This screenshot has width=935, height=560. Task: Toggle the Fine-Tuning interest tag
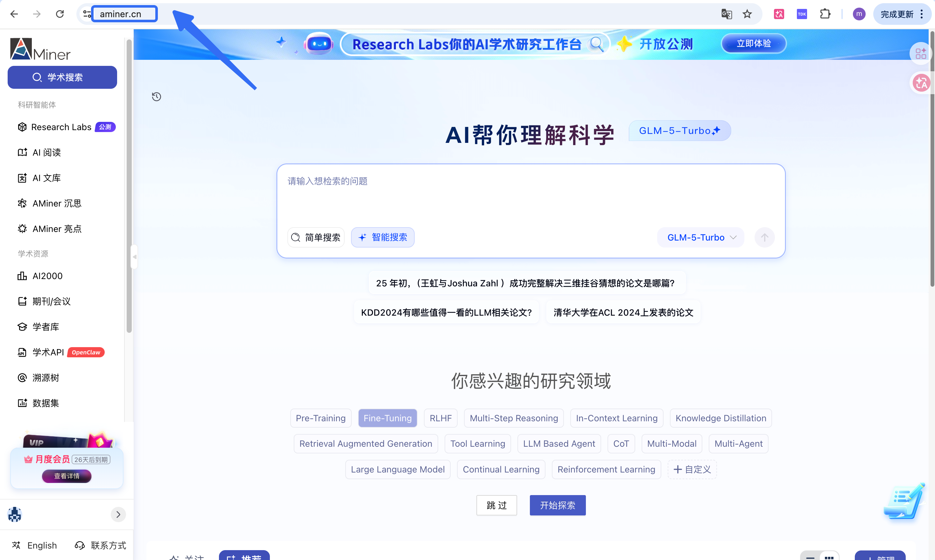[x=388, y=418]
